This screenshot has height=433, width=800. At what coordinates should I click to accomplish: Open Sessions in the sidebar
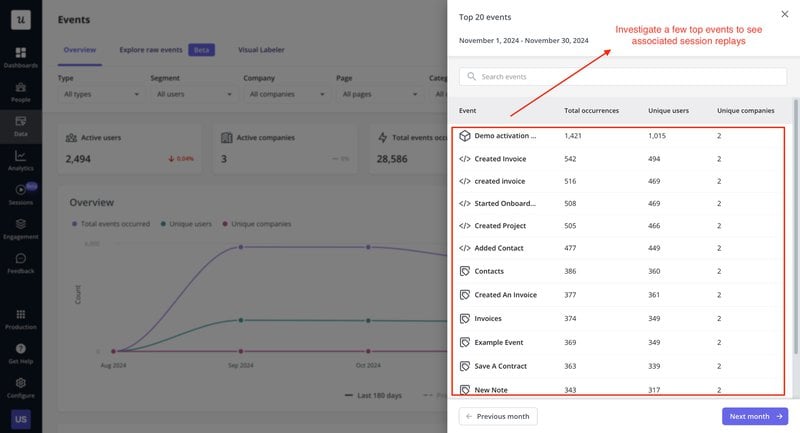[x=20, y=192]
